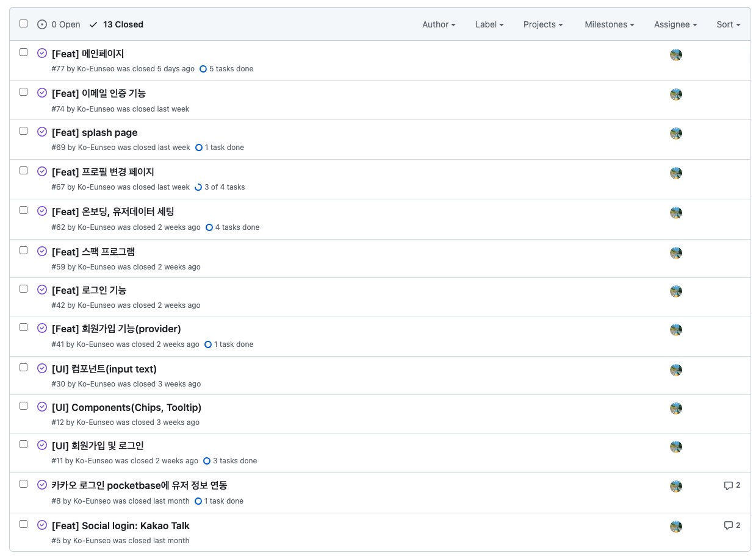Screen dimensions: 756x556
Task: Open the Milestones filter dropdown
Action: point(610,24)
